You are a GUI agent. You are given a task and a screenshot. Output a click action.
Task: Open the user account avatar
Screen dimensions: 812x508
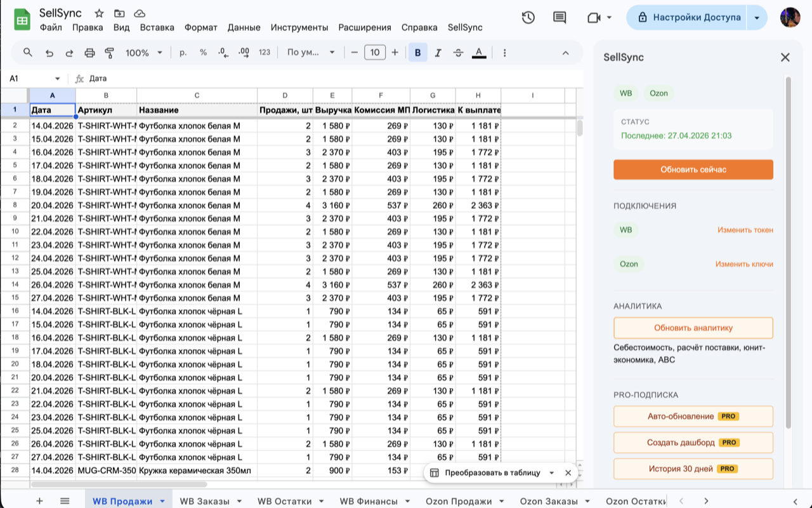(790, 18)
